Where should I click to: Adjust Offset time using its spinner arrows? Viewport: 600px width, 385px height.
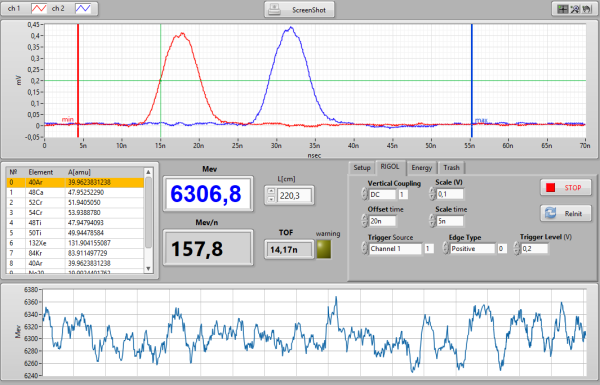click(364, 220)
